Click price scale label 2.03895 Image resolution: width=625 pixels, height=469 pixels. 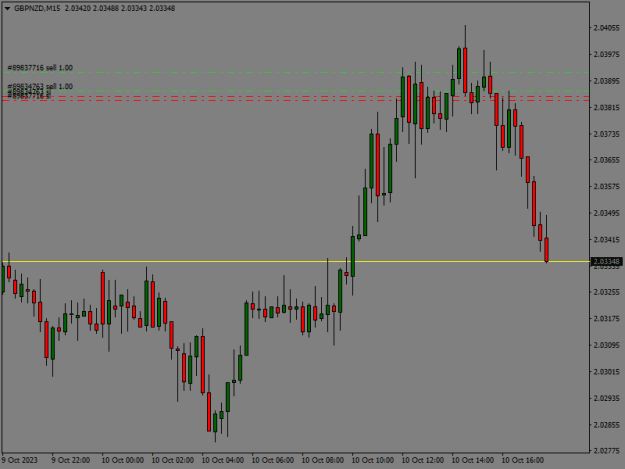click(607, 81)
